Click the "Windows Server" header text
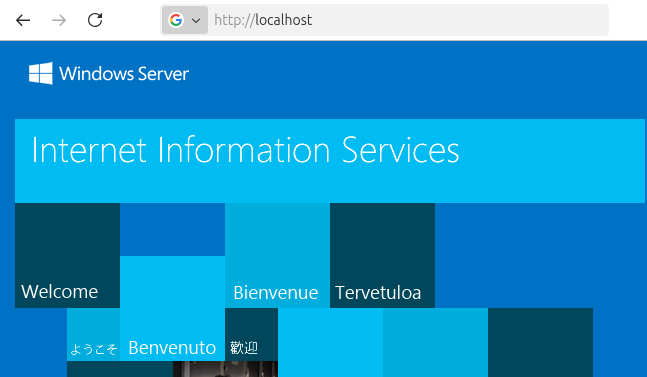Viewport: 647px width, 377px height. pos(124,74)
